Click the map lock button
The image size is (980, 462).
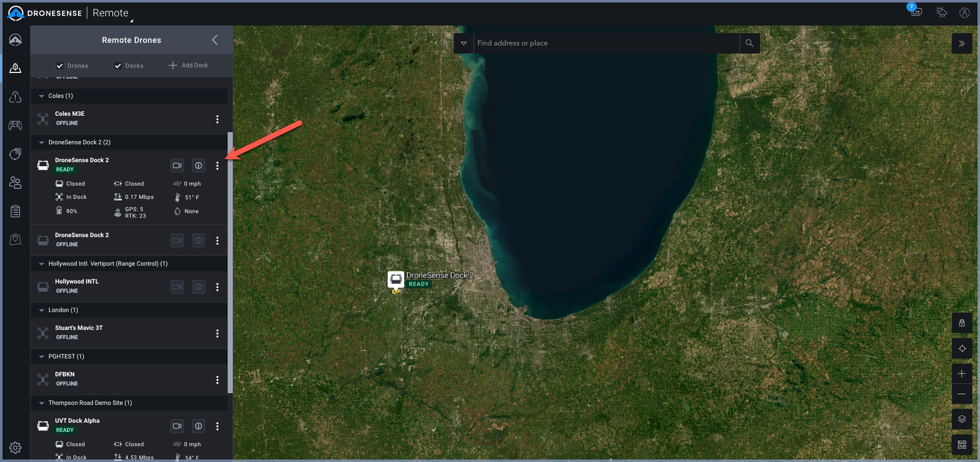(x=962, y=323)
